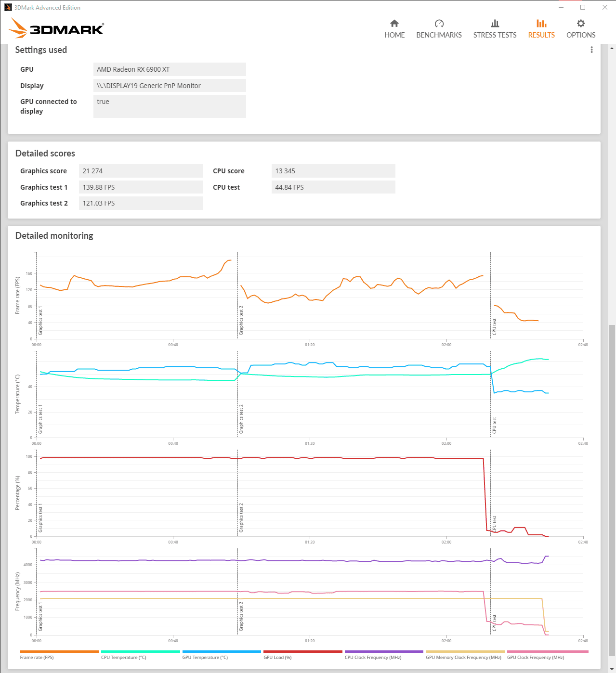Click the Graphics test 2 value 121.03 FPS
Viewport: 616px width, 673px height.
[141, 203]
